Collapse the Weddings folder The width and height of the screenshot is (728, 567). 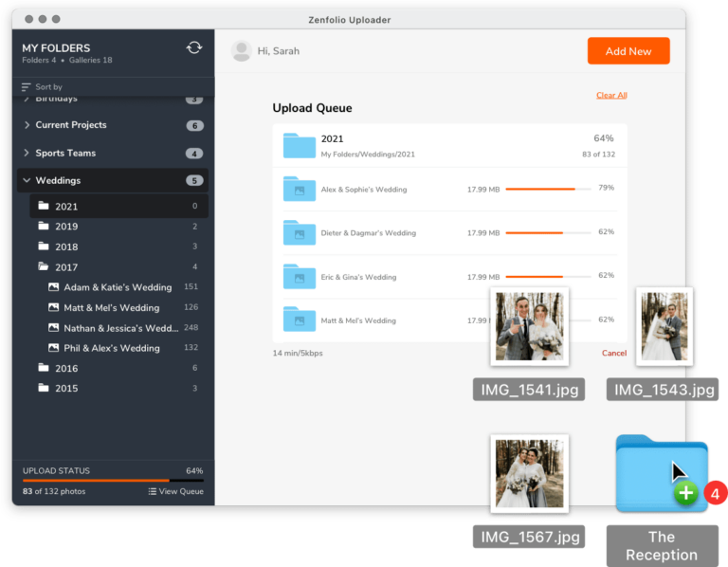(27, 180)
